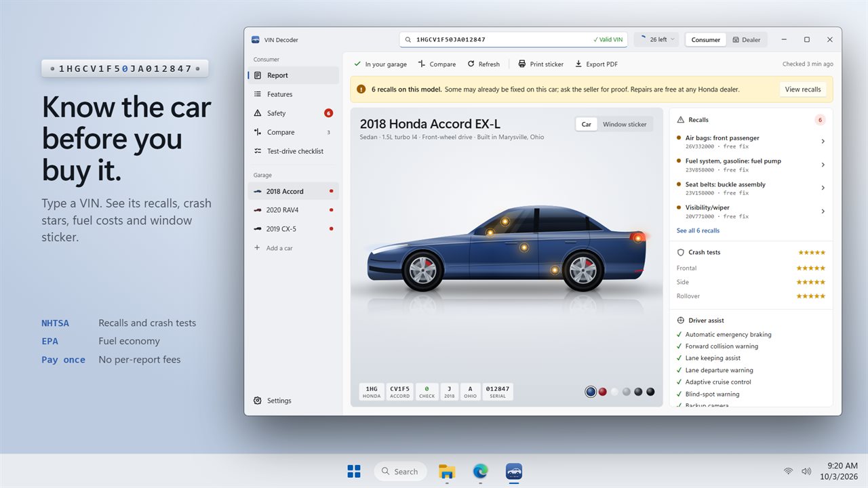Open See all 6 recalls link

[x=698, y=230]
